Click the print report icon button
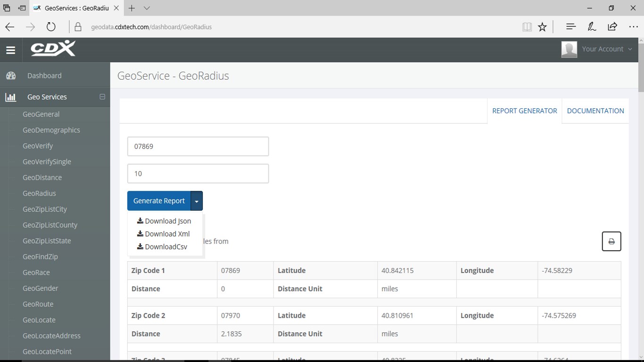The image size is (644, 362). pyautogui.click(x=611, y=241)
